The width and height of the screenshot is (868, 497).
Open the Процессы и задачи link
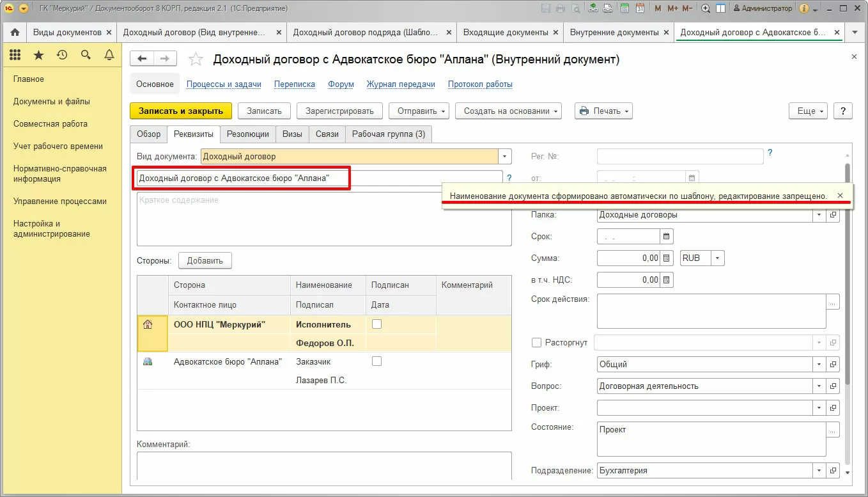pyautogui.click(x=224, y=84)
